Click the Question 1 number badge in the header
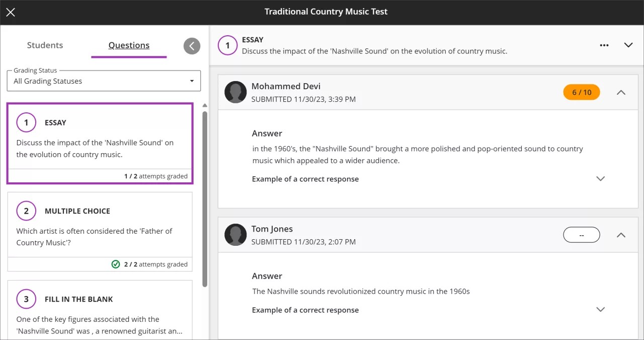This screenshot has height=340, width=644. click(x=227, y=45)
